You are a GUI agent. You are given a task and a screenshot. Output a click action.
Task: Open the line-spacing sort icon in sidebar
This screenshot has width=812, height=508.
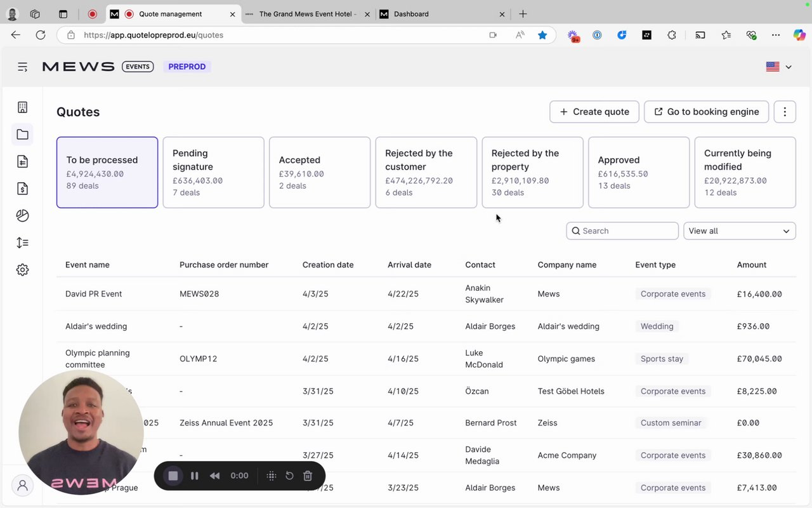22,243
